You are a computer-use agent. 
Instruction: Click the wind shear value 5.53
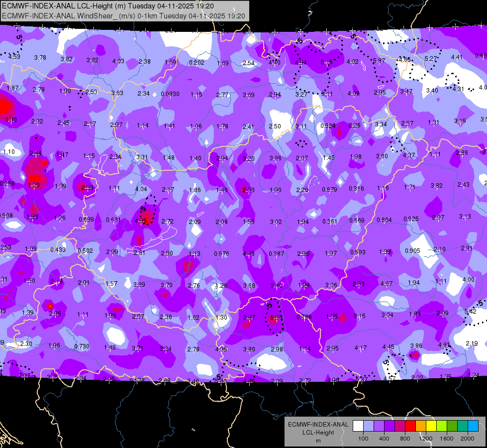point(277,318)
